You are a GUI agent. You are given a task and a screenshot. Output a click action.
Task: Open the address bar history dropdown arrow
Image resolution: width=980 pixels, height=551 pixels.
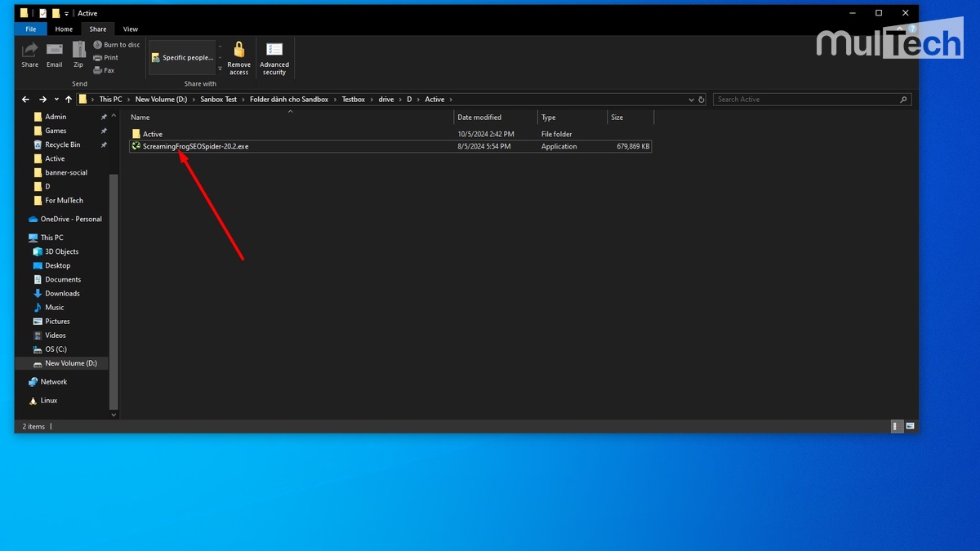[692, 99]
